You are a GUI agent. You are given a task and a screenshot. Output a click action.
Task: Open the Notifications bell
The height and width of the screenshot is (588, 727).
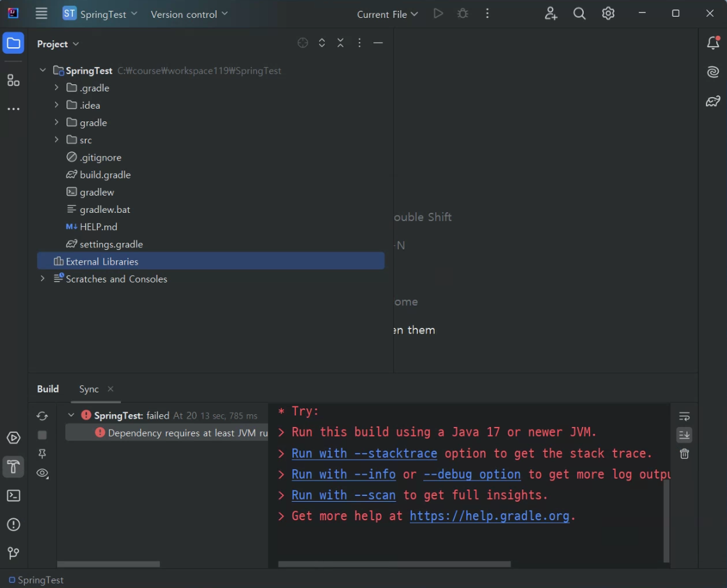coord(713,43)
